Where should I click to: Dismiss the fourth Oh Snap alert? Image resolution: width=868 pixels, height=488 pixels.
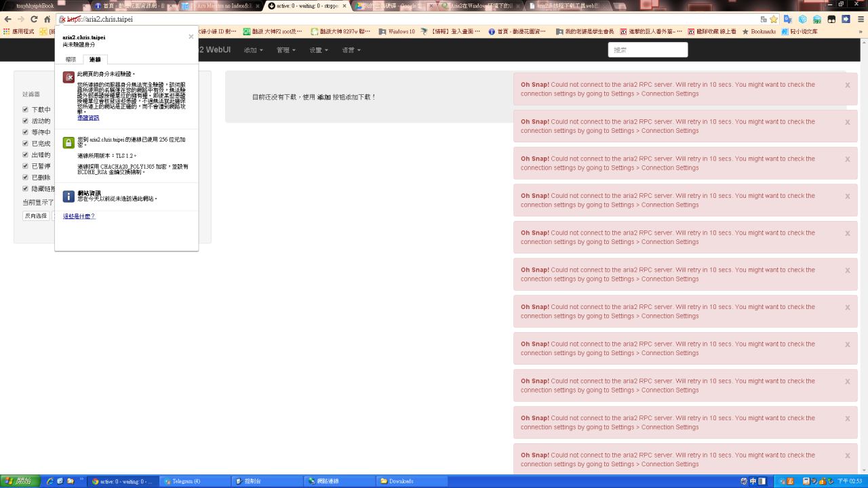pos(848,197)
